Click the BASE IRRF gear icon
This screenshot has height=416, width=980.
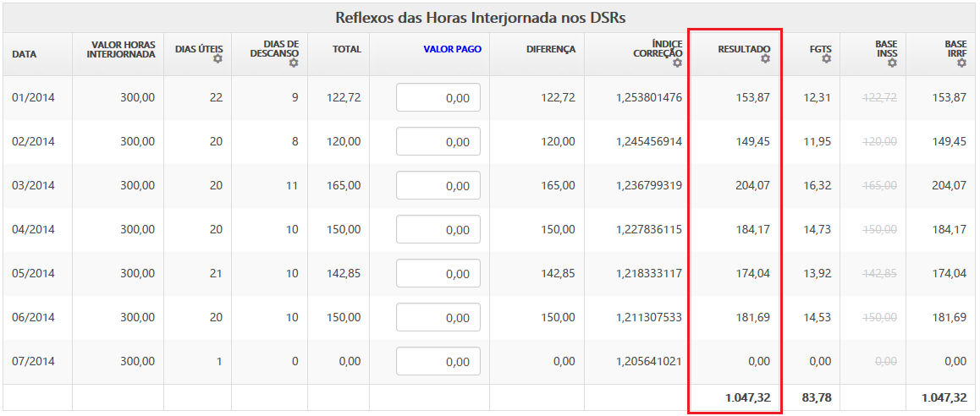(961, 63)
